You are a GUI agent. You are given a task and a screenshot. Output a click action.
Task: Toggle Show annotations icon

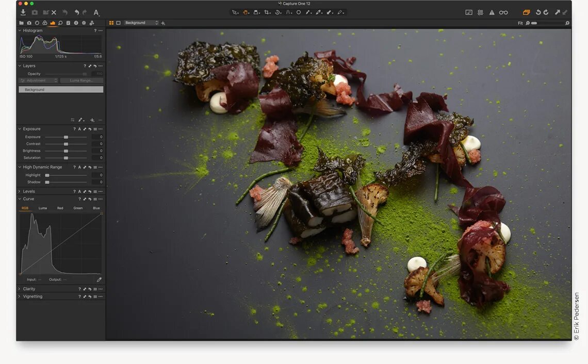(469, 12)
